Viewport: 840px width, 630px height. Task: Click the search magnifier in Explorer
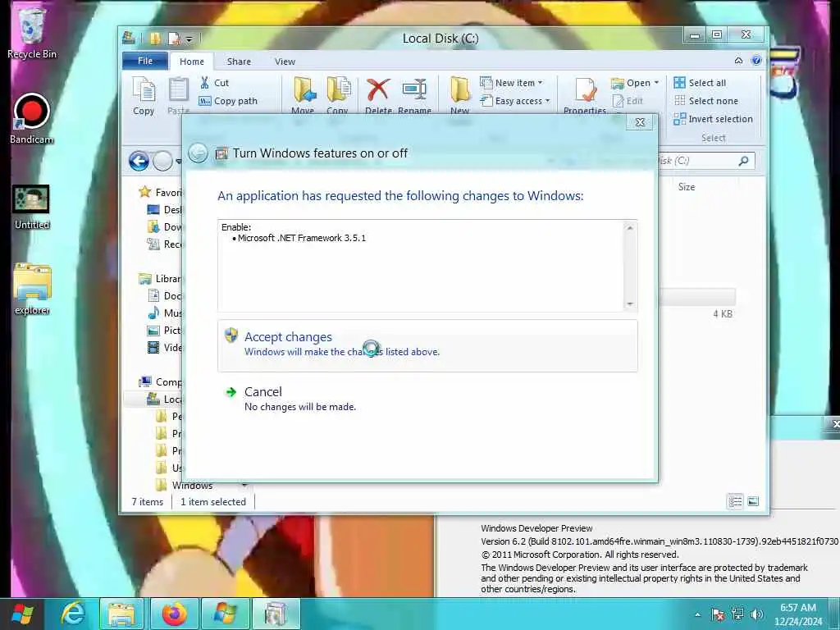click(x=743, y=161)
